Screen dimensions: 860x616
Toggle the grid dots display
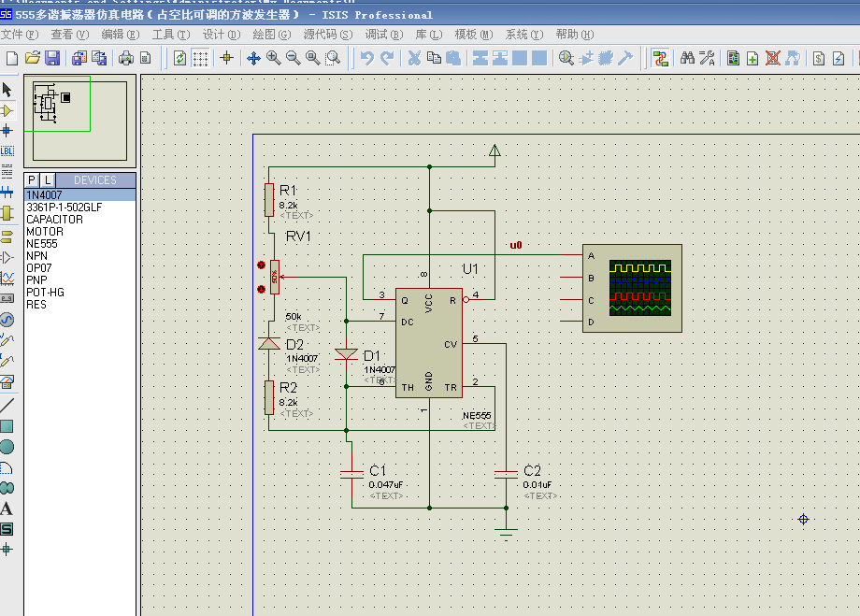200,58
